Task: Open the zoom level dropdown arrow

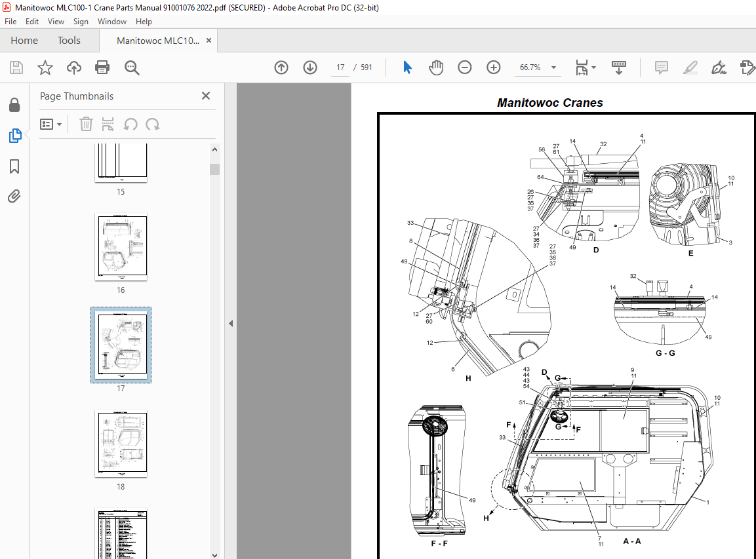Action: click(553, 67)
